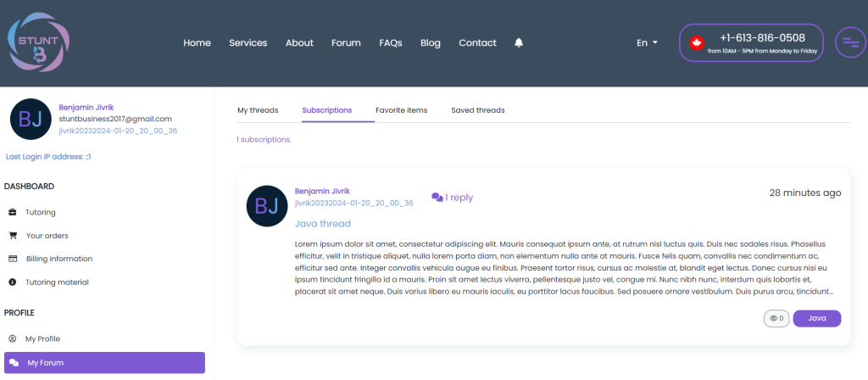
Task: Click the Your orders cart icon
Action: 13,236
